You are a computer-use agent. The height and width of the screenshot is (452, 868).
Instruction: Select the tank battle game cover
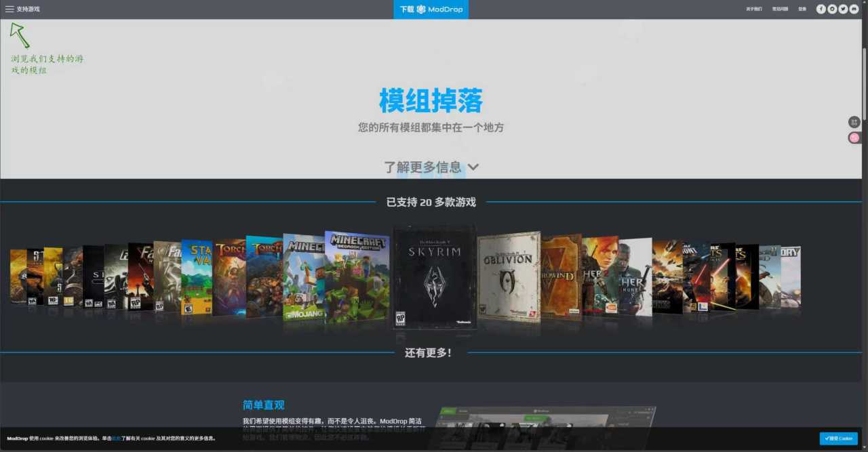pos(667,276)
